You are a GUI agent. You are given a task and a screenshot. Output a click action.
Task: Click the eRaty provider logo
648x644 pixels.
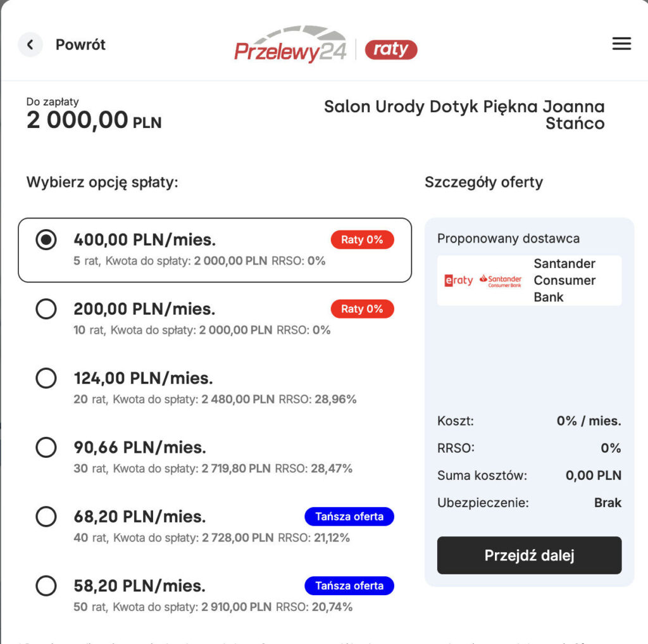459,281
